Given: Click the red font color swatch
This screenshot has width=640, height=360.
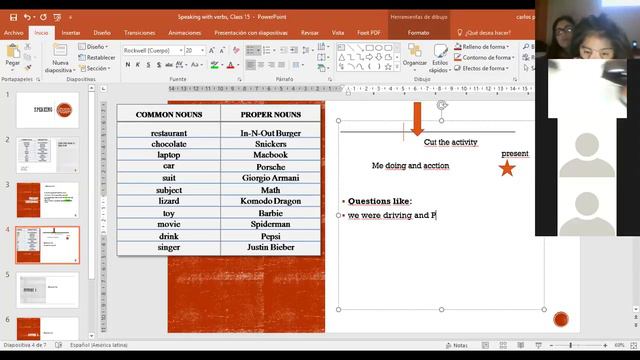Looking at the screenshot, I should tap(231, 65).
